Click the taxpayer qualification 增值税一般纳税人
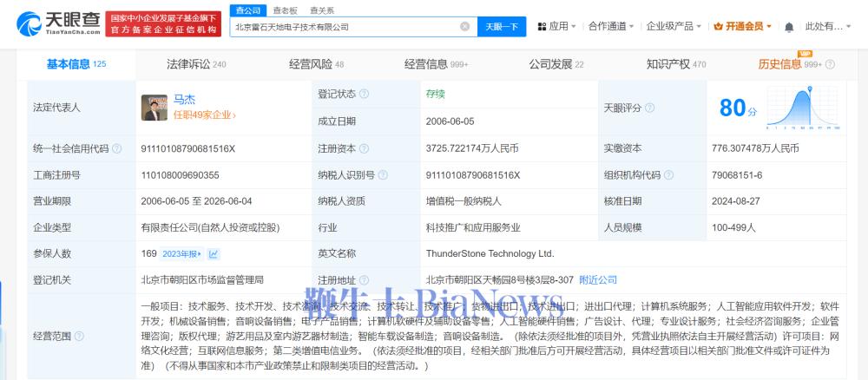868x380 pixels. click(464, 201)
